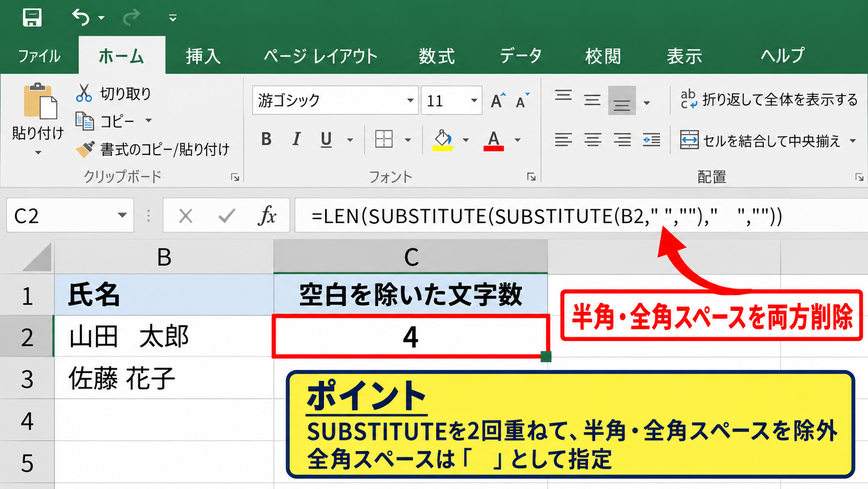Image resolution: width=868 pixels, height=489 pixels.
Task: Click the C2 name box field
Action: point(70,215)
